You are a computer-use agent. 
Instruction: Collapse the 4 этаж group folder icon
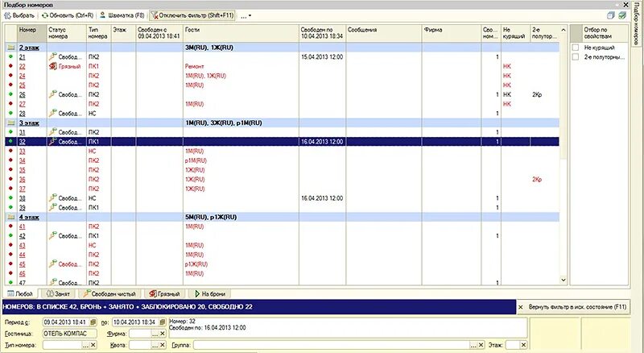pos(10,217)
